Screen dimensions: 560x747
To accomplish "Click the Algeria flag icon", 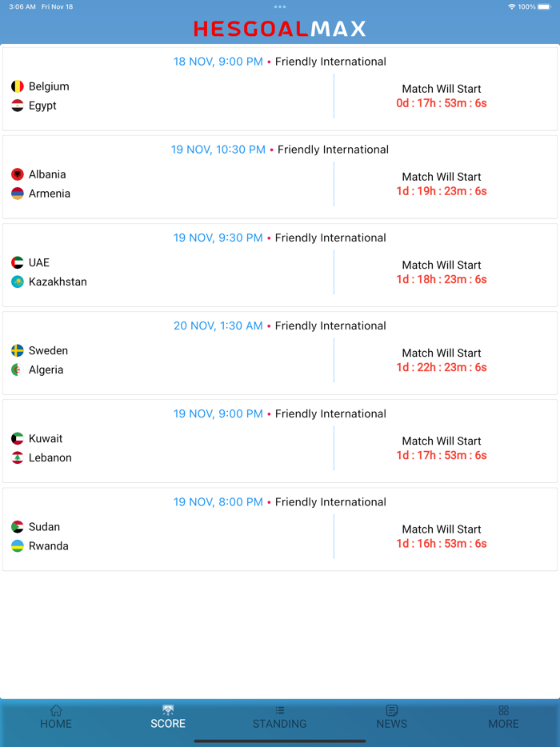I will (x=18, y=370).
